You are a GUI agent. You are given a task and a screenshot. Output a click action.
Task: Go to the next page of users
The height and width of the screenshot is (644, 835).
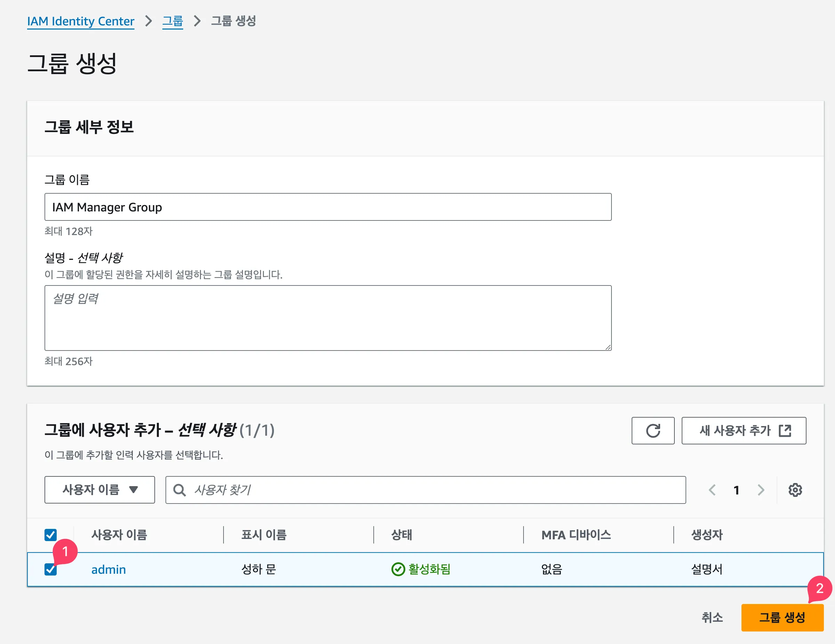761,490
